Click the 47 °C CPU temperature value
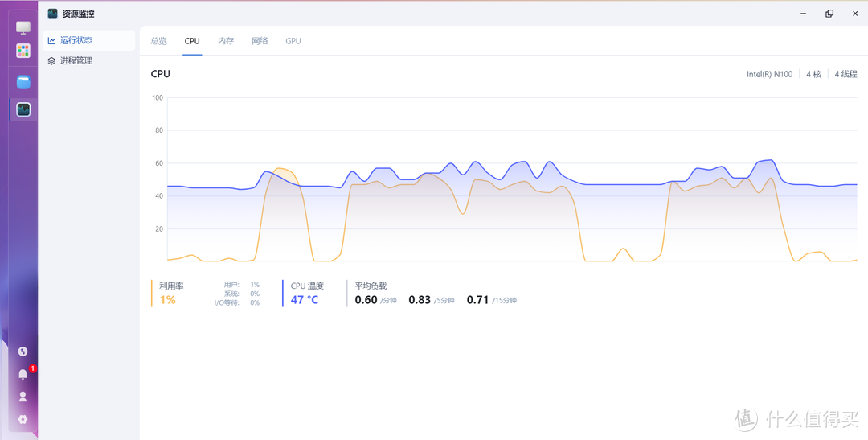Screen dimensions: 868x440 pos(305,300)
